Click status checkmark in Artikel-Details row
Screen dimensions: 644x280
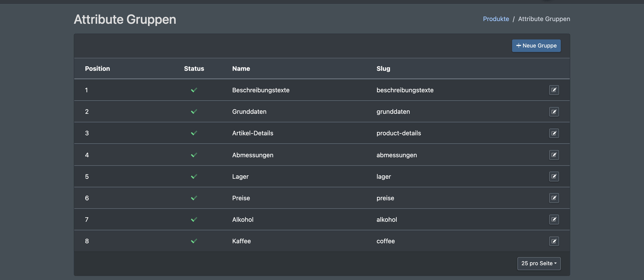[x=194, y=133]
